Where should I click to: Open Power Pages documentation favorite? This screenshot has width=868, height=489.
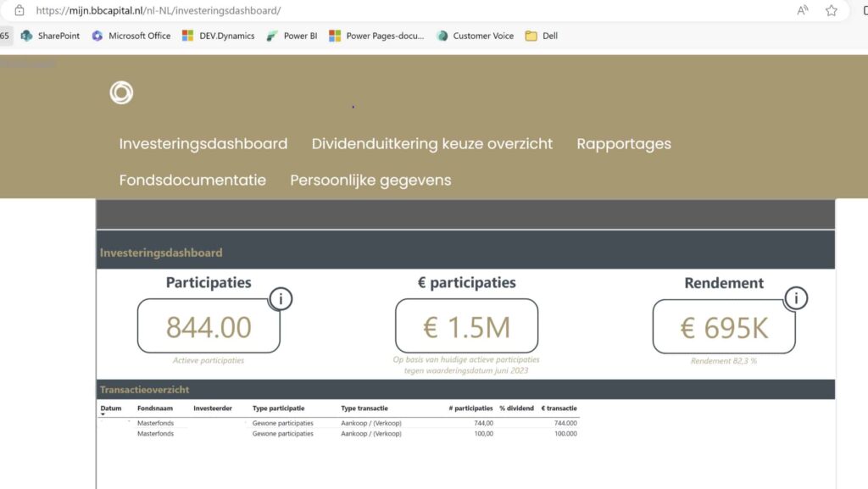[x=380, y=36]
